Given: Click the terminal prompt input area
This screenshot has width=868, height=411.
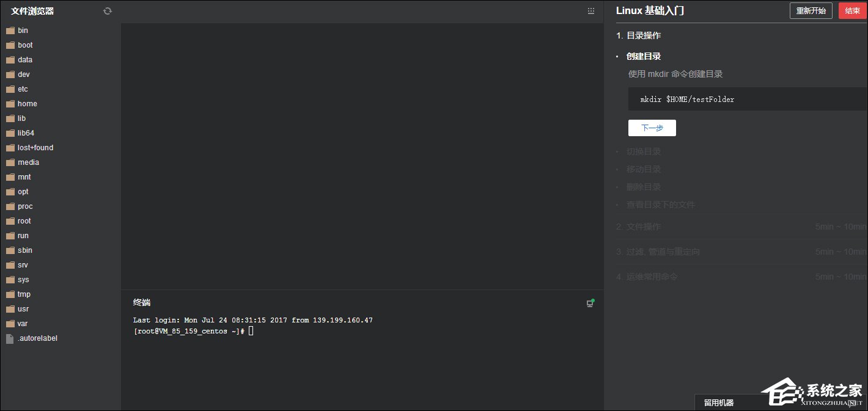Looking at the screenshot, I should point(251,331).
